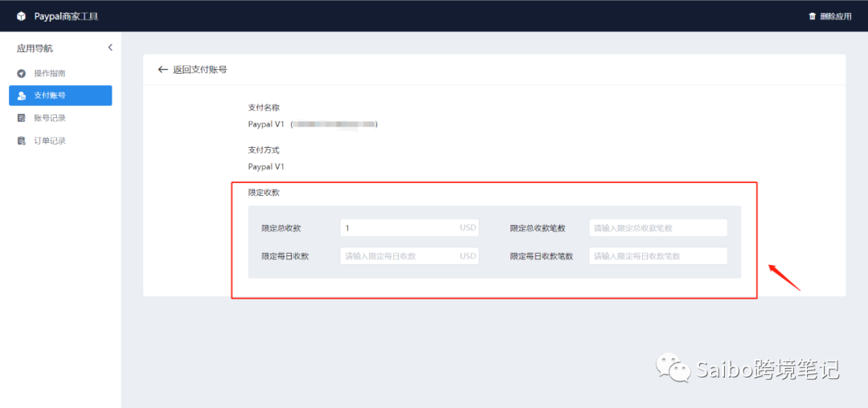Click the 支付账号 user icon

click(22, 96)
